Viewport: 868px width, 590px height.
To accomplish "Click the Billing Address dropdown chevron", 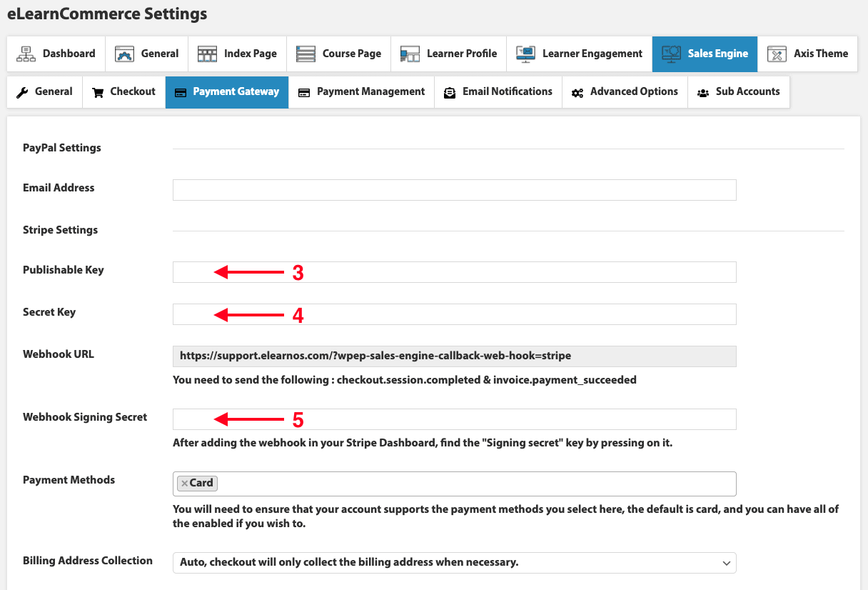I will (726, 563).
